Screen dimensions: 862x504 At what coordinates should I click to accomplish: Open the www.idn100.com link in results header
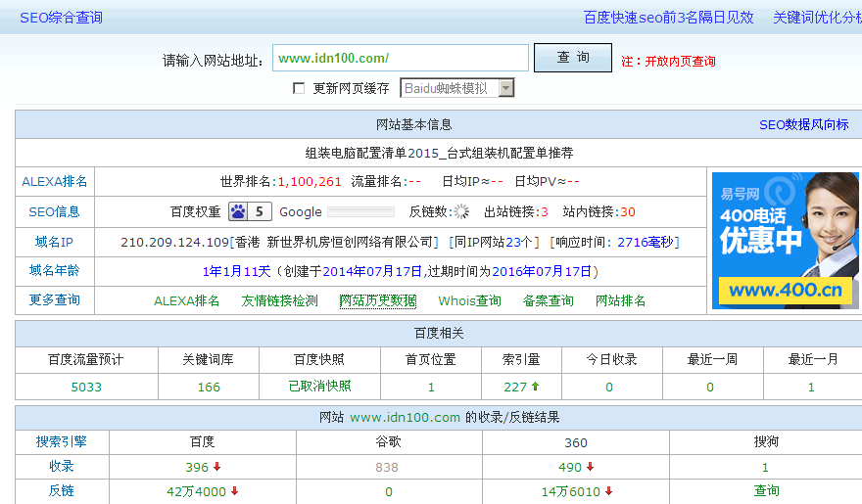pyautogui.click(x=405, y=417)
